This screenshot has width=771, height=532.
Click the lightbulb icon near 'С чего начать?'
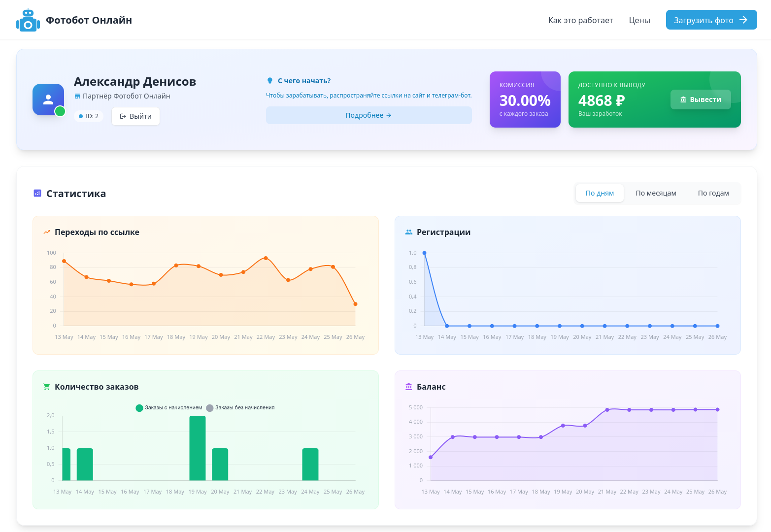click(270, 81)
